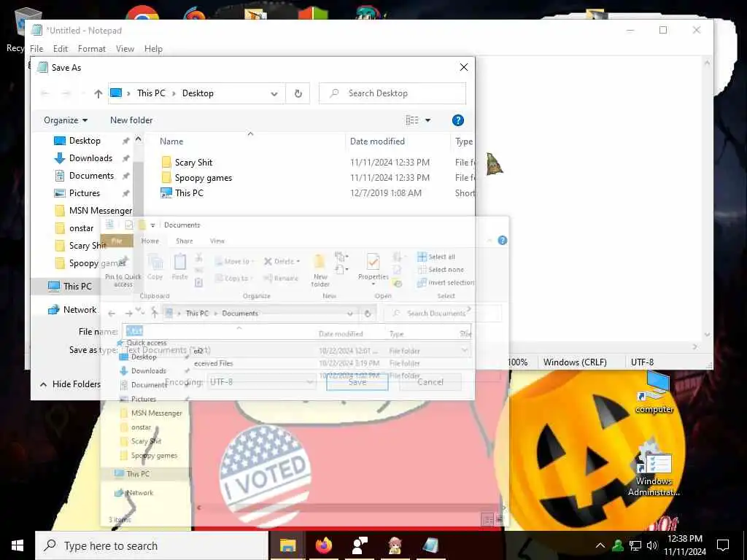Open Windows Start menu
Viewport: 747px width, 560px height.
18,545
